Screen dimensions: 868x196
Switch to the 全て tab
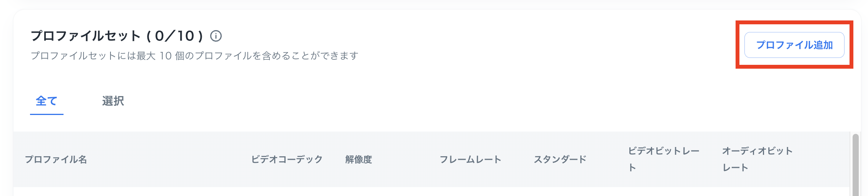(47, 101)
